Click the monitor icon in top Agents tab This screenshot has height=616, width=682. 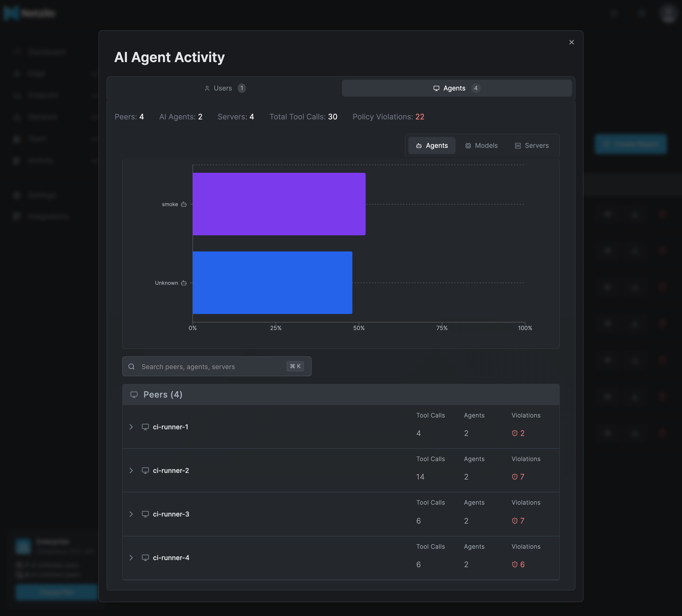point(436,88)
